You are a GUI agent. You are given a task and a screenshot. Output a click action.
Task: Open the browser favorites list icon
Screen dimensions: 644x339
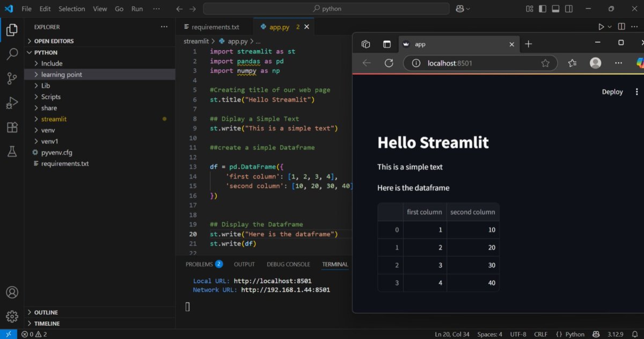pyautogui.click(x=572, y=63)
